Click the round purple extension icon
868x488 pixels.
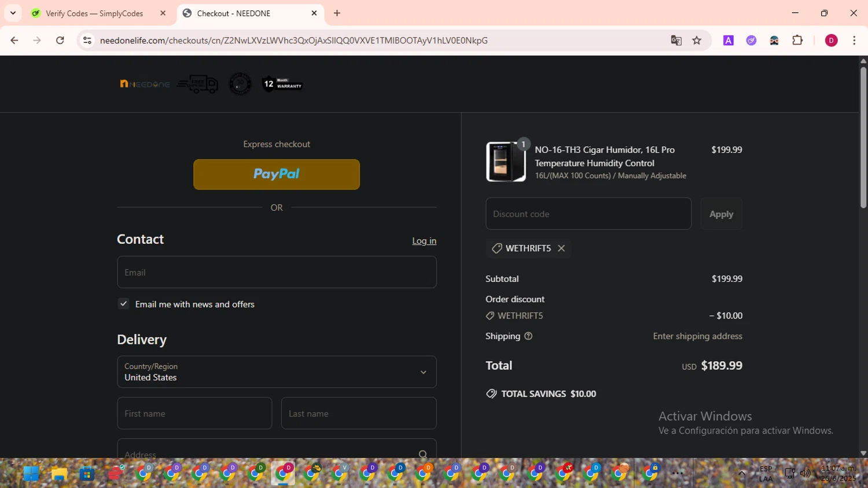tap(751, 41)
